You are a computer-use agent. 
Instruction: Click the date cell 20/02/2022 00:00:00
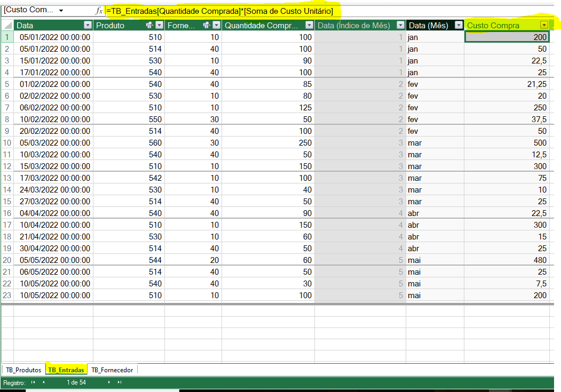(x=53, y=131)
